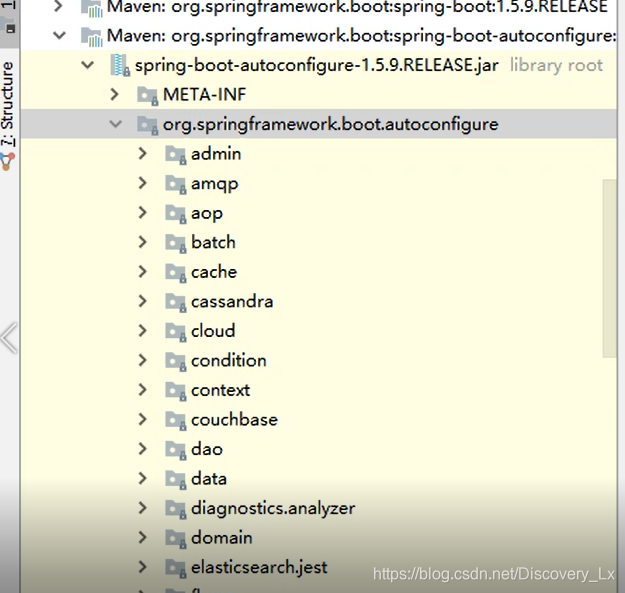Expand the amqp package

(143, 183)
